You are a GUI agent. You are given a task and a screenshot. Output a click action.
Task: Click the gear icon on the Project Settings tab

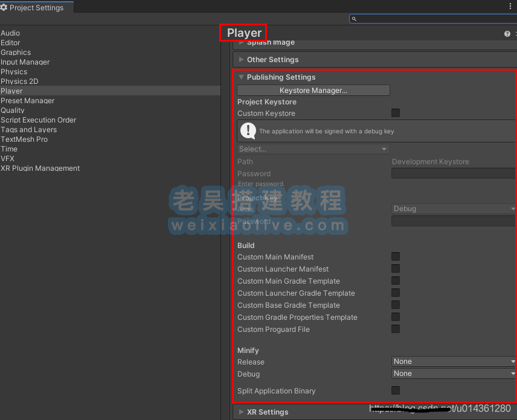coord(5,7)
